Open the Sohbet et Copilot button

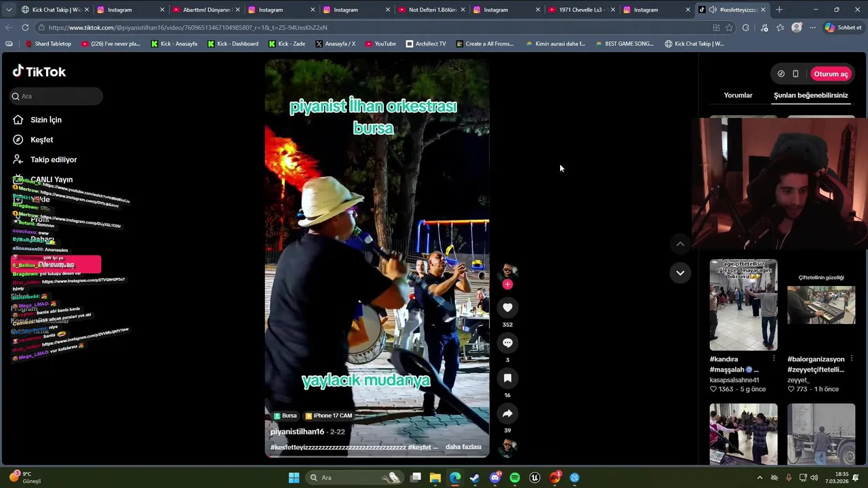point(843,28)
